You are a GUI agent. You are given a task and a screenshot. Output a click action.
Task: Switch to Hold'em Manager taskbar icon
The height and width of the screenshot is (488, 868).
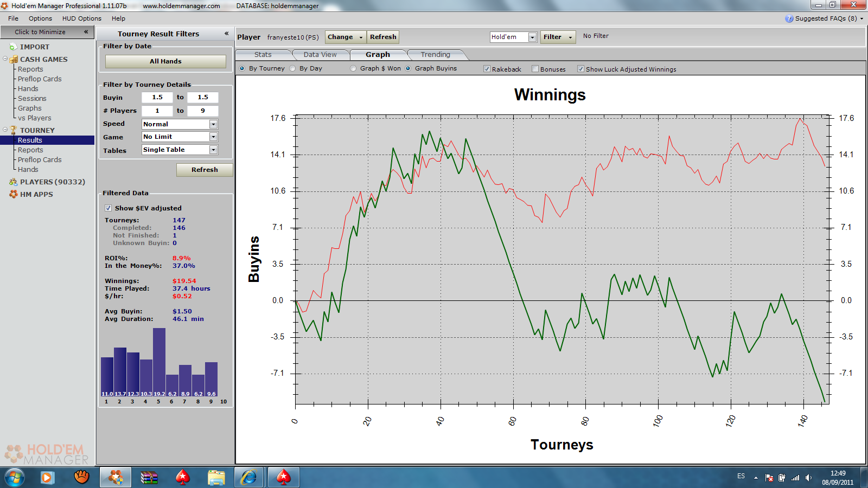click(x=115, y=478)
